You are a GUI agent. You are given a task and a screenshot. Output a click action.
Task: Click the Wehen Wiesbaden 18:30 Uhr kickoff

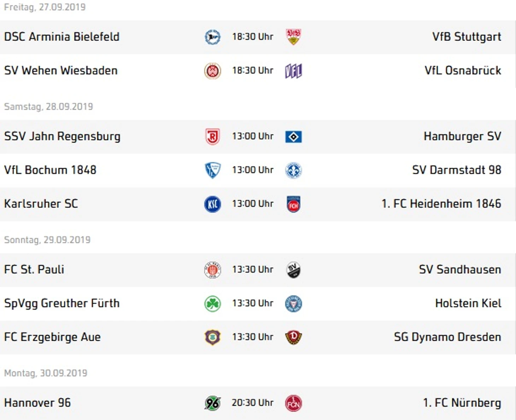click(x=253, y=70)
